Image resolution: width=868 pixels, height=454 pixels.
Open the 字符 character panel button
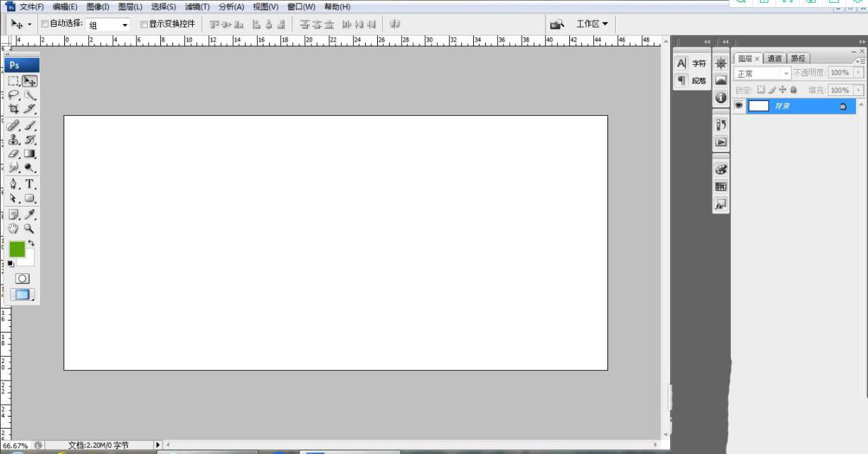point(691,64)
